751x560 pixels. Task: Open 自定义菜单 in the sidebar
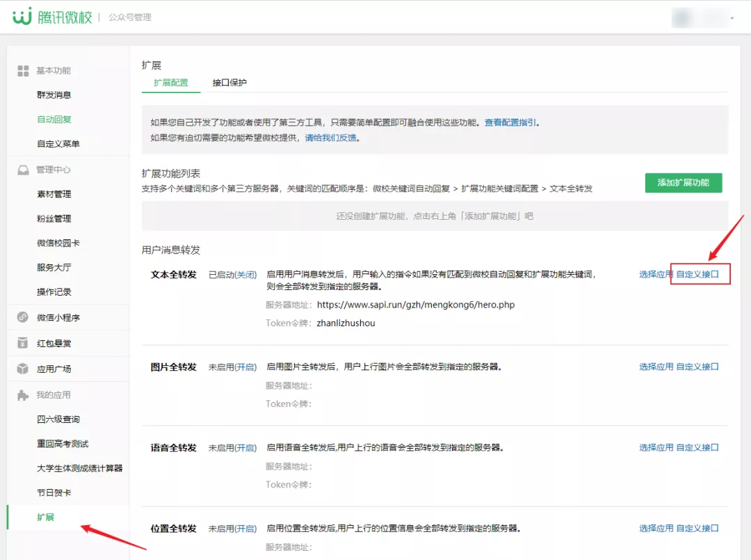[58, 144]
